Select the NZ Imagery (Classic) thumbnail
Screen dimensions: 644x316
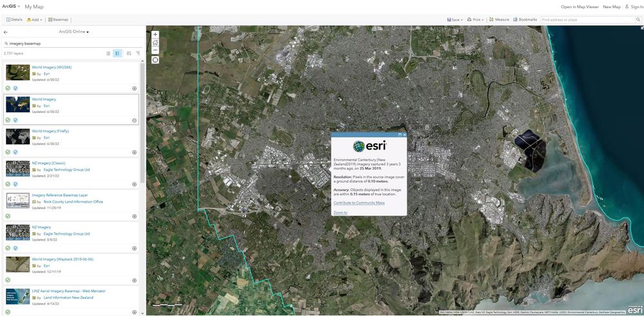[17, 168]
